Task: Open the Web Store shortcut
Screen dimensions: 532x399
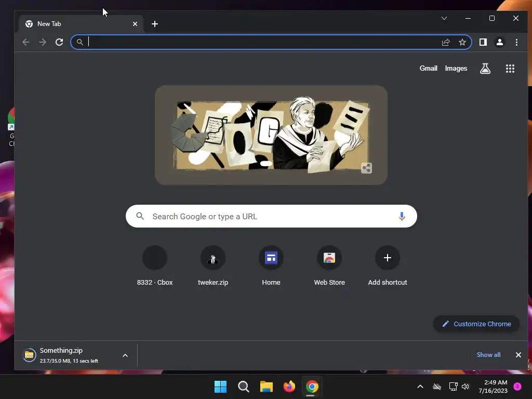Action: 329,266
